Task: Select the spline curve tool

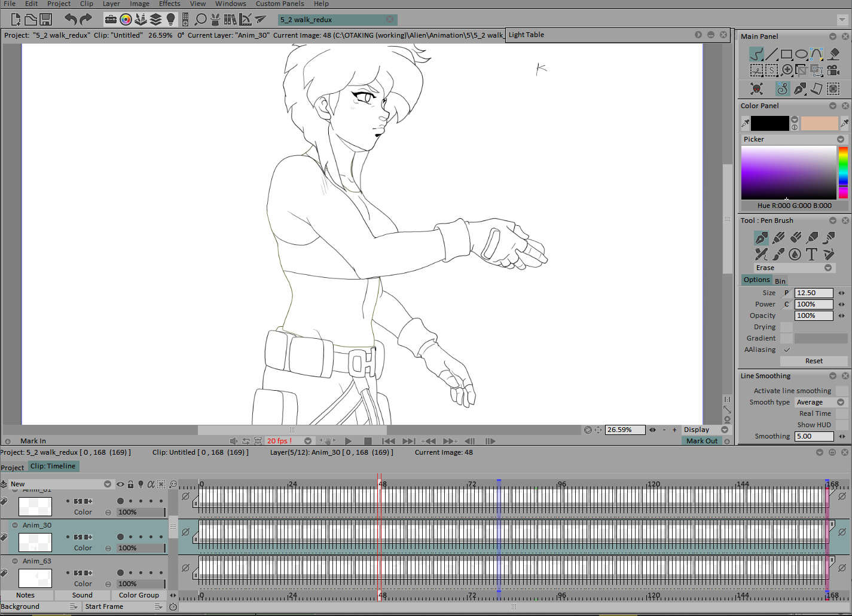Action: pos(817,54)
